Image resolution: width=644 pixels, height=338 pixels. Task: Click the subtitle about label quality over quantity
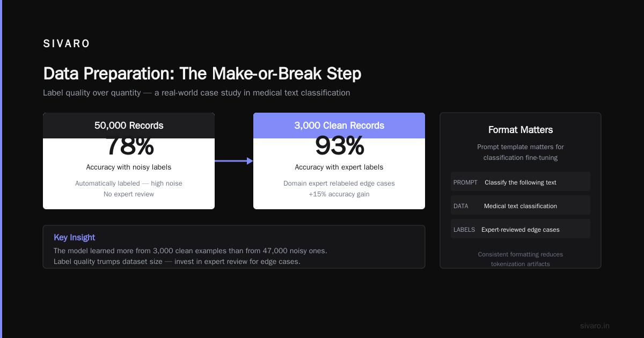pyautogui.click(x=196, y=93)
